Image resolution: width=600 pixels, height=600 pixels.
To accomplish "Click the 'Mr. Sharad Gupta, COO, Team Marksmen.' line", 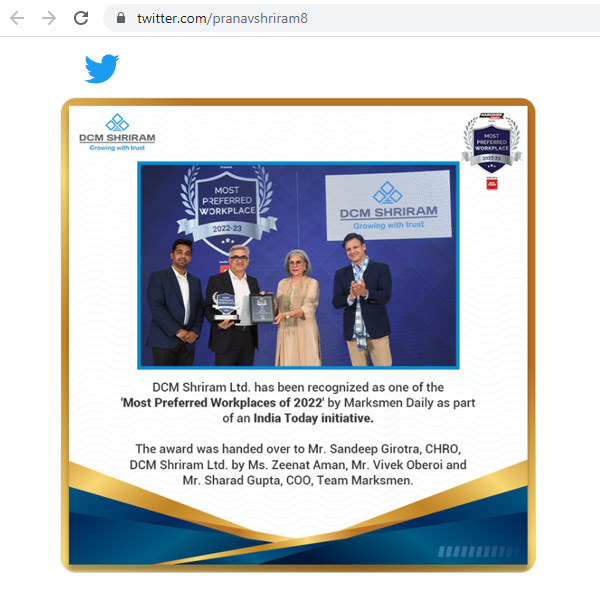I will click(x=298, y=480).
